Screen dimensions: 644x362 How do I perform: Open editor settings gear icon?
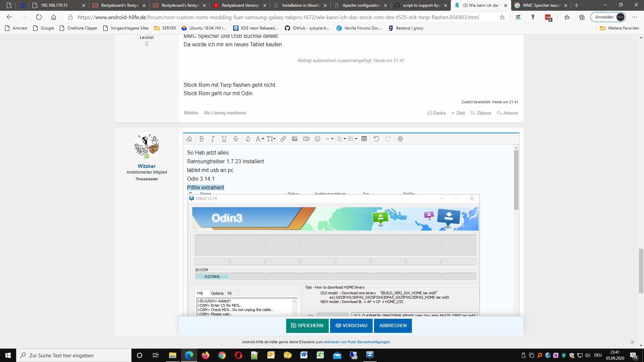[400, 139]
